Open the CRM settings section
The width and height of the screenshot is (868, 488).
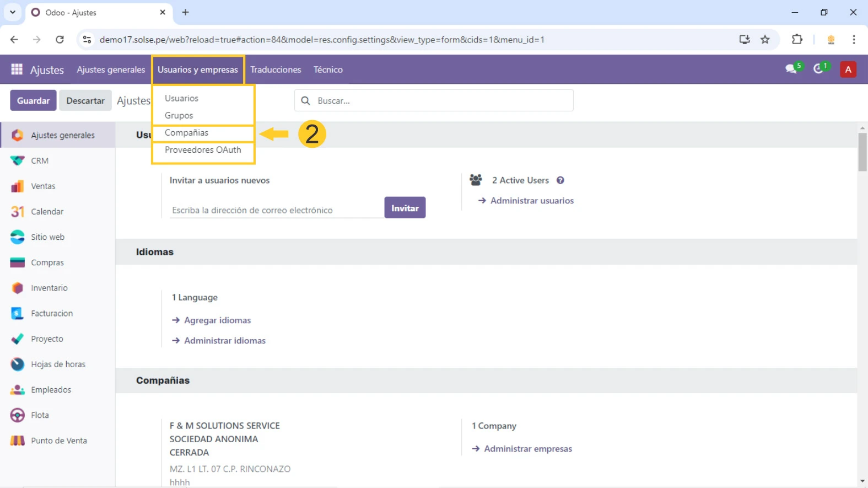[40, 160]
